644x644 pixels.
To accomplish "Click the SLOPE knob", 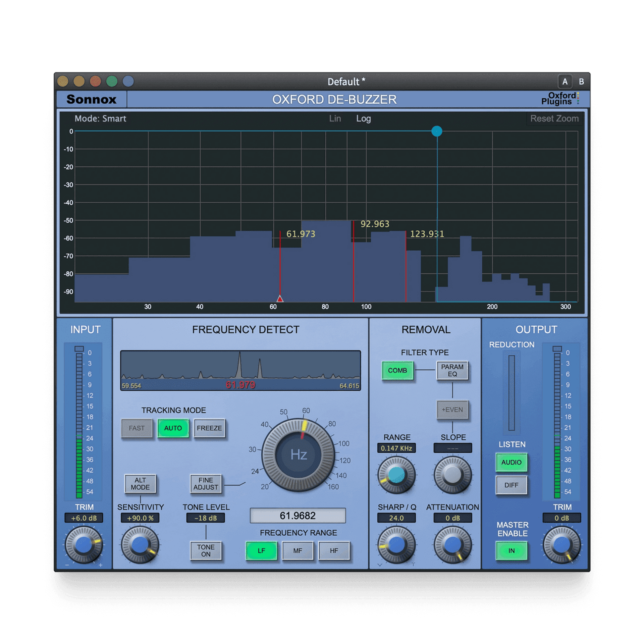I will click(452, 475).
